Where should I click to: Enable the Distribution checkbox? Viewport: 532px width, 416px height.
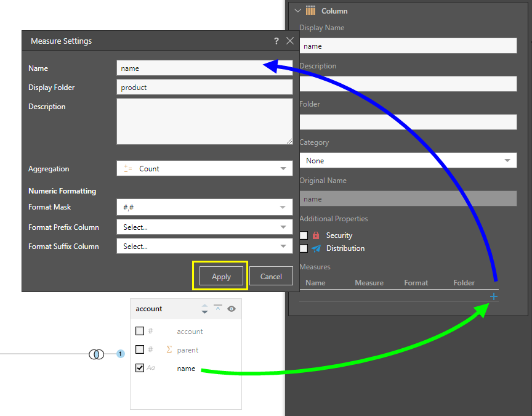pos(304,248)
